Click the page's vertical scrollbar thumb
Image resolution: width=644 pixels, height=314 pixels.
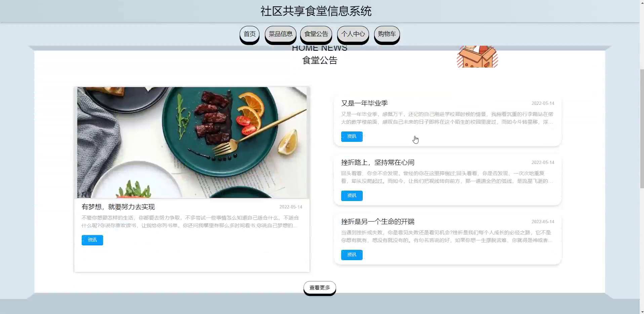pos(642,128)
